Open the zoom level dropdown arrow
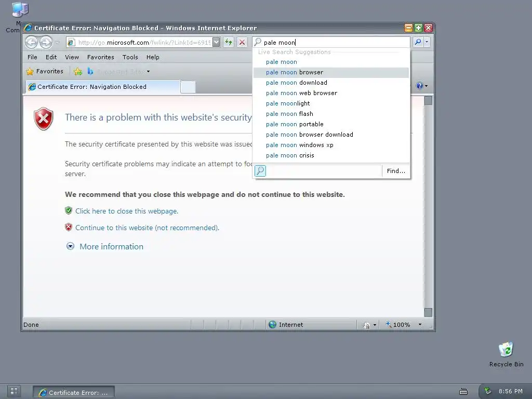532x399 pixels. coord(420,325)
